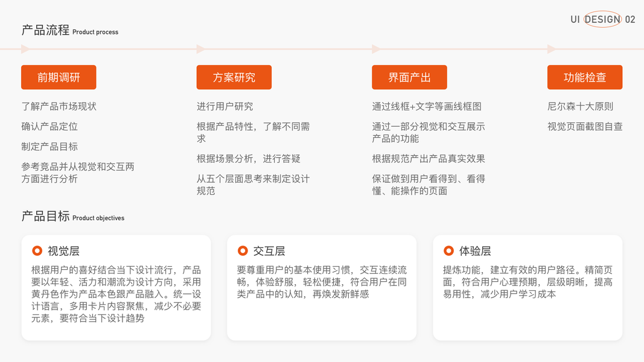Click the 方案研究 orange button
Screen dimensions: 644x362
click(x=234, y=77)
